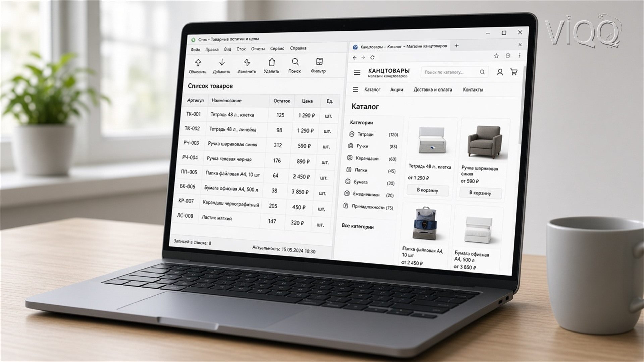
Task: Bookmark page with star icon
Action: coord(496,56)
